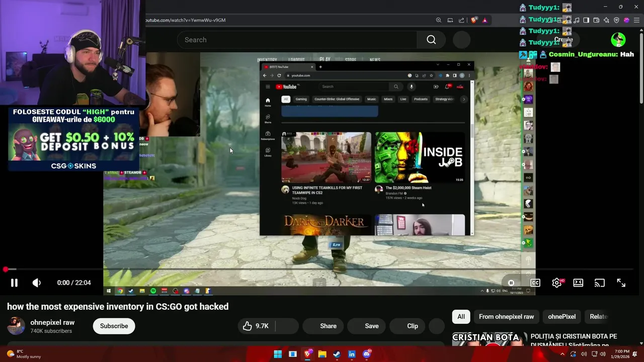This screenshot has height=362, width=644.
Task: Open Discord from the taskbar
Action: (367, 354)
